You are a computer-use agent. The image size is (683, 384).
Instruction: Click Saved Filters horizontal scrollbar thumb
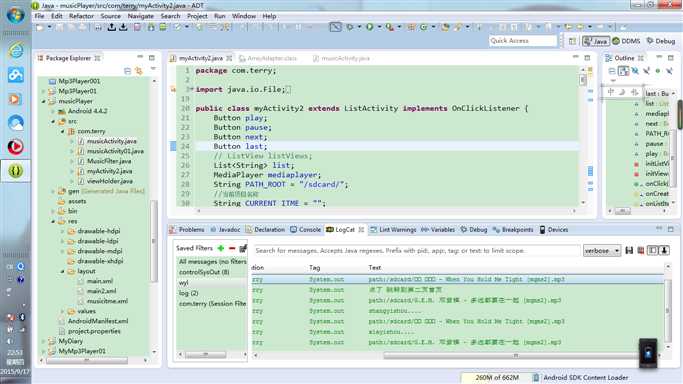(206, 354)
